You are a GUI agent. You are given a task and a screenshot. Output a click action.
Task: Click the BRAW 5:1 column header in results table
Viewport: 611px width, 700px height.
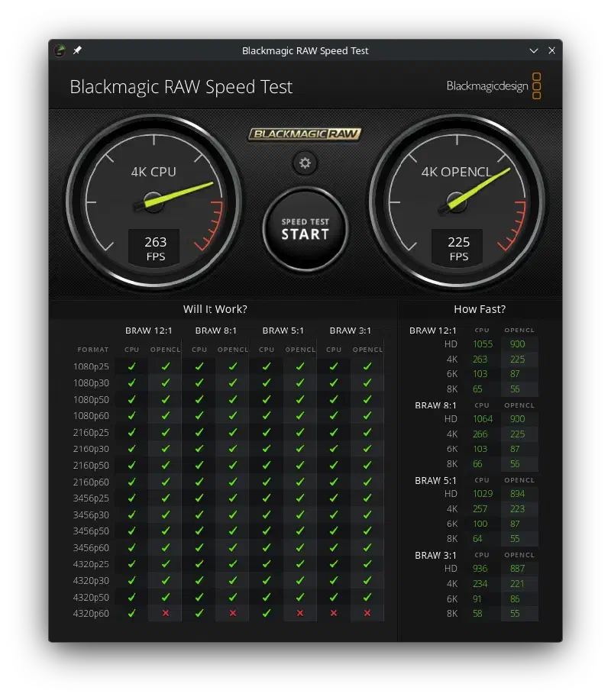pos(283,331)
